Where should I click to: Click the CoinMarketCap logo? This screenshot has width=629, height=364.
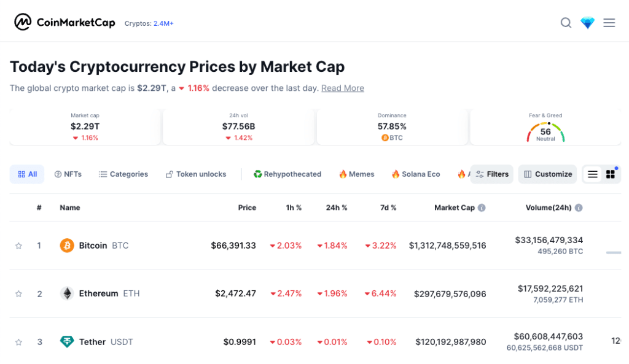click(x=64, y=22)
